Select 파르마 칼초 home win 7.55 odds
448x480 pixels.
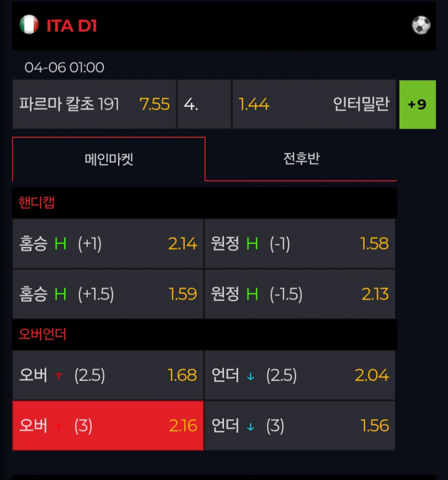click(94, 104)
